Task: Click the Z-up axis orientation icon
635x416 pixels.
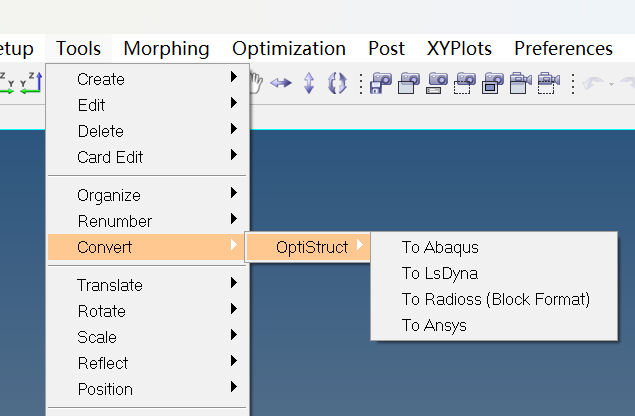Action: [31, 83]
